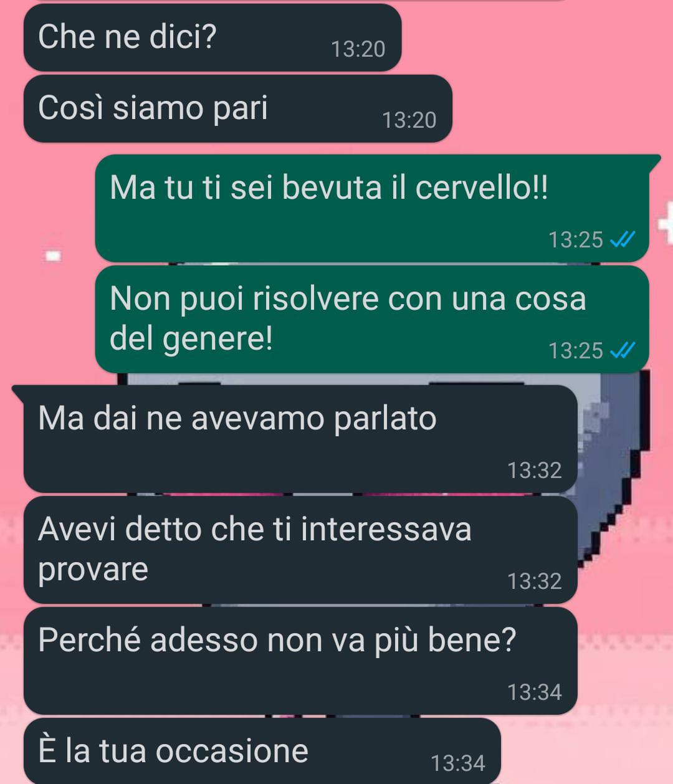Select the 'Avevi detto che ti interessava provare' message
This screenshot has width=673, height=784.
(300, 550)
